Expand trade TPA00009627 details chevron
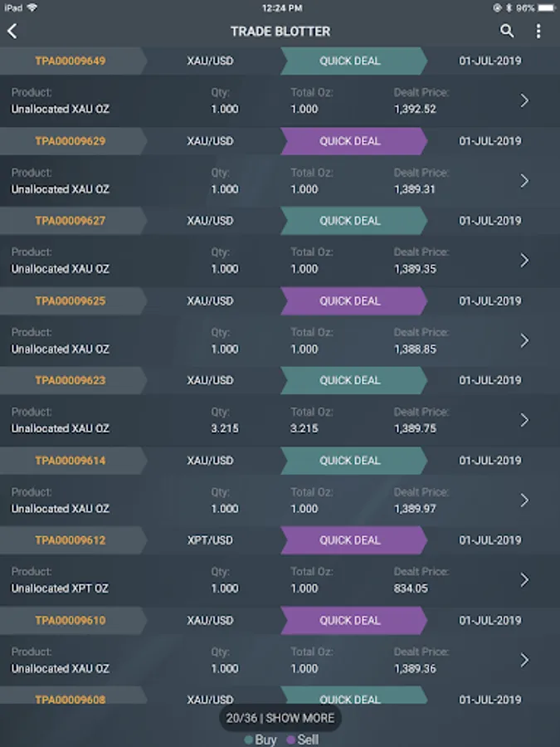Screen dimensions: 560x747 pos(524,260)
